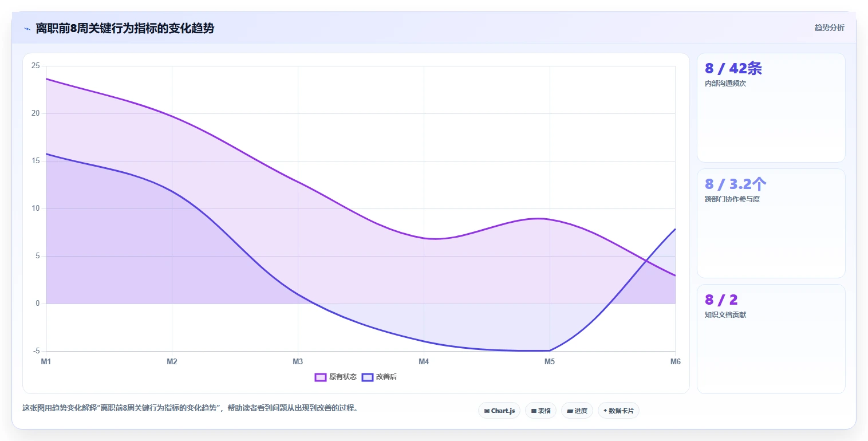Click the M6 axis label
The height and width of the screenshot is (441, 868).
[676, 361]
